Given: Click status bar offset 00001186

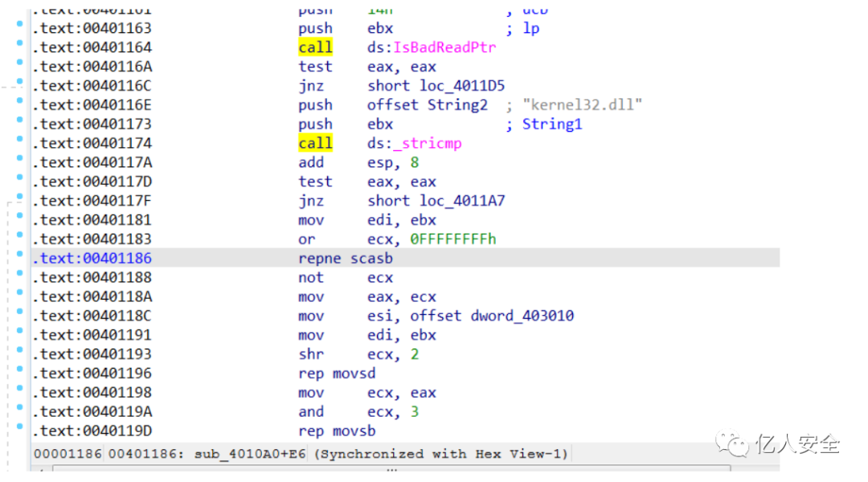Looking at the screenshot, I should point(68,455).
